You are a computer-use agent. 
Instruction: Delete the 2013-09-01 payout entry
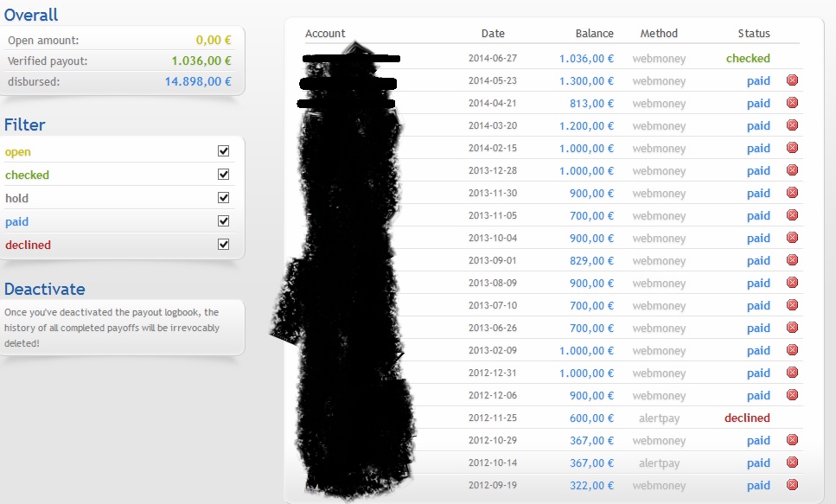click(792, 259)
